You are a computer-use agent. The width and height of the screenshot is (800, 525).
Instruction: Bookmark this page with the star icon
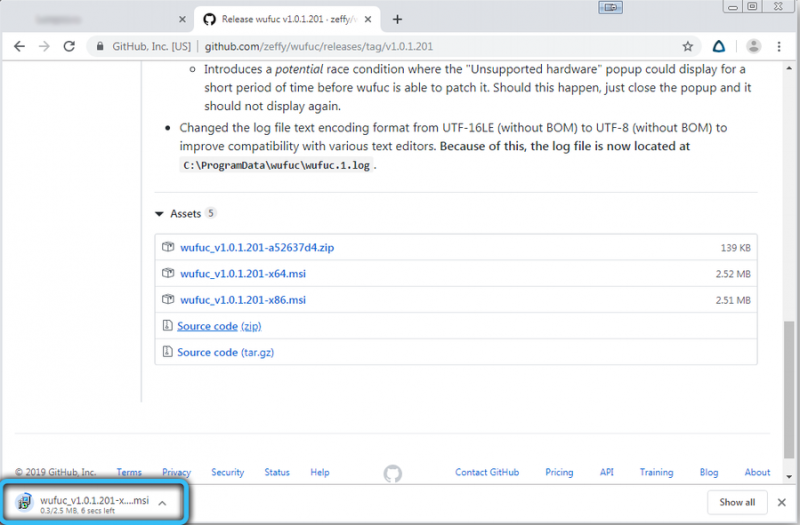pyautogui.click(x=688, y=46)
